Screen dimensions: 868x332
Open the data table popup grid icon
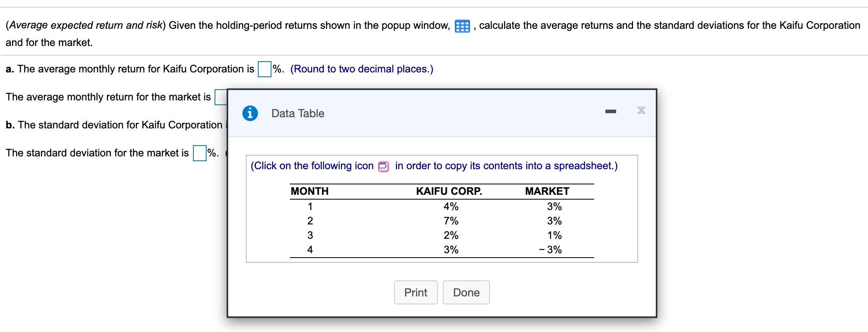pos(462,26)
